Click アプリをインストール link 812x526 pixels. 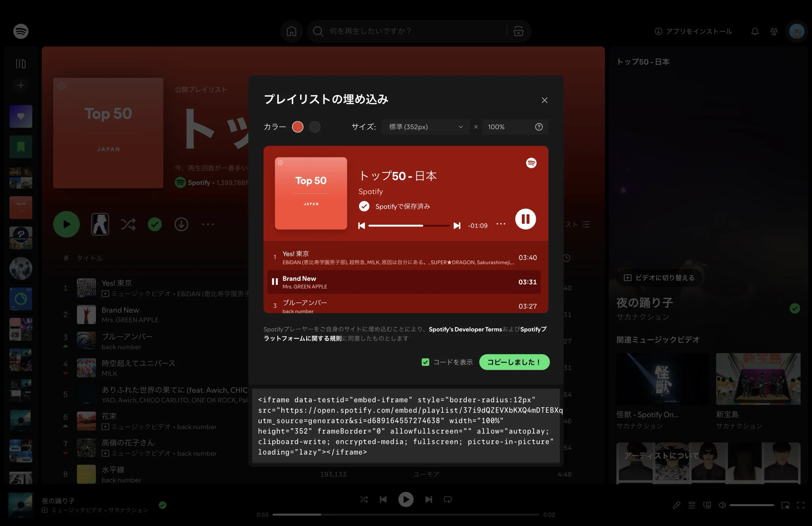693,32
